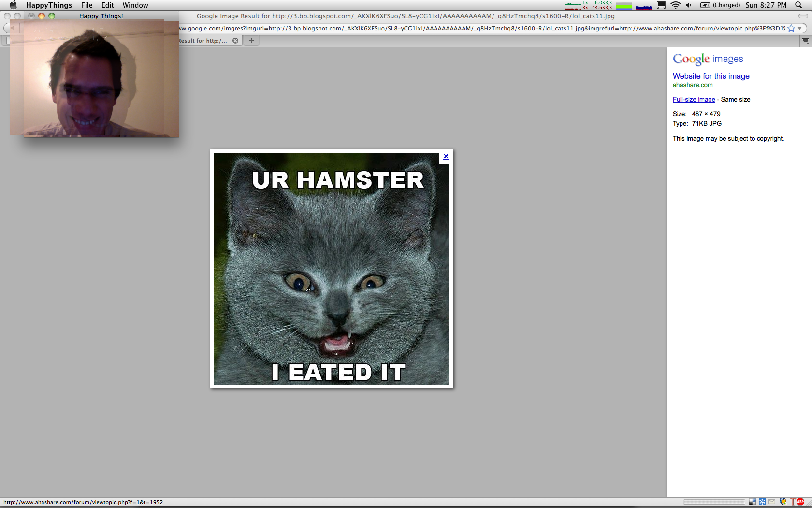Image resolution: width=812 pixels, height=508 pixels.
Task: Click the volume speaker icon in menu bar
Action: coord(688,5)
